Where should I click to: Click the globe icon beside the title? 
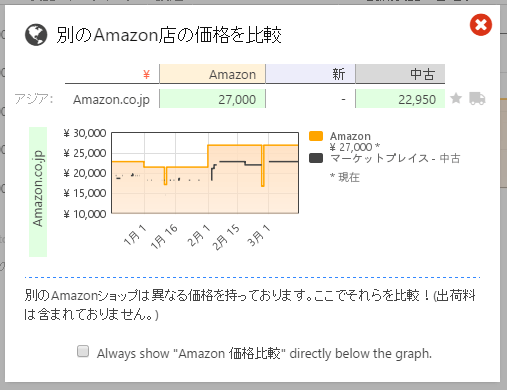click(x=36, y=35)
